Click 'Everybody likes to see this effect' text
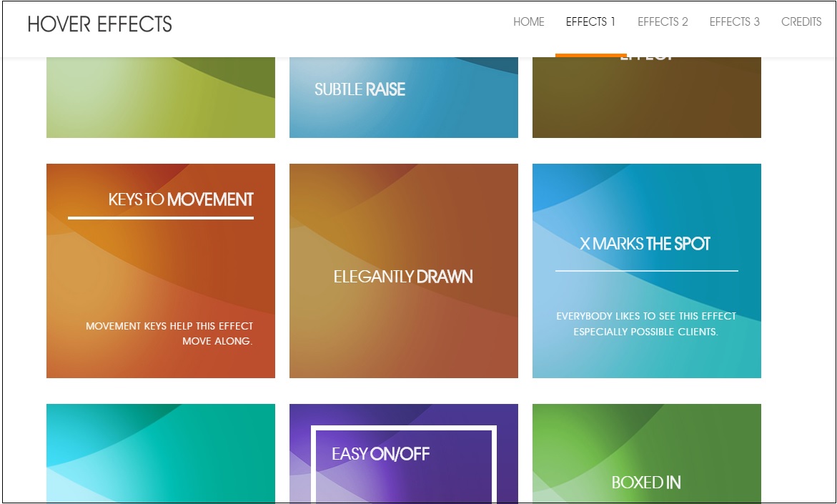The image size is (837, 504). tap(646, 316)
